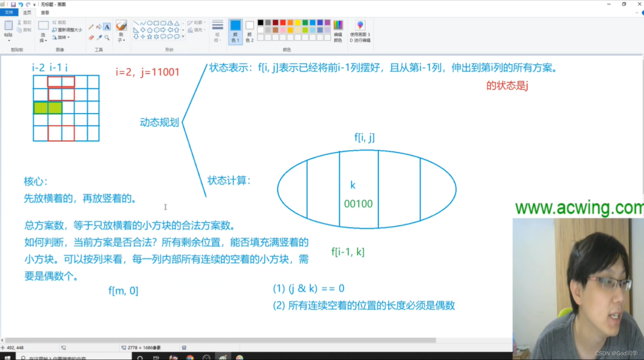Open the 旋转 (Rotate) dropdown
The width and height of the screenshot is (644, 360).
tap(61, 37)
